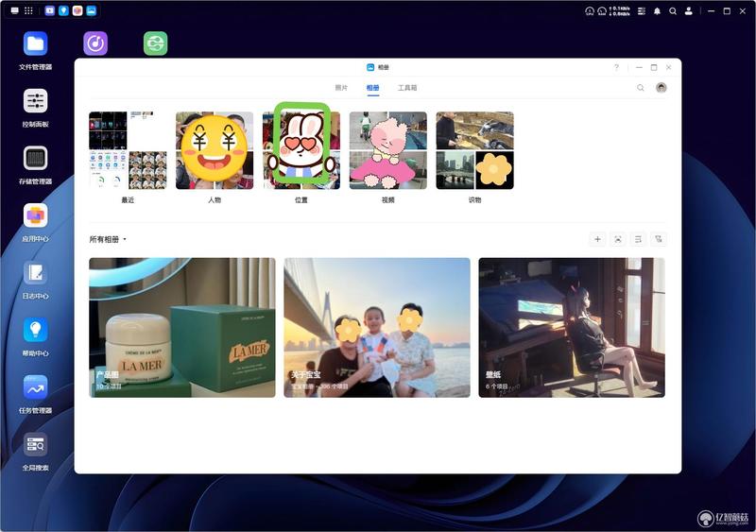Launch 帮助中心 desktop icon
This screenshot has height=532, width=756.
(x=35, y=331)
